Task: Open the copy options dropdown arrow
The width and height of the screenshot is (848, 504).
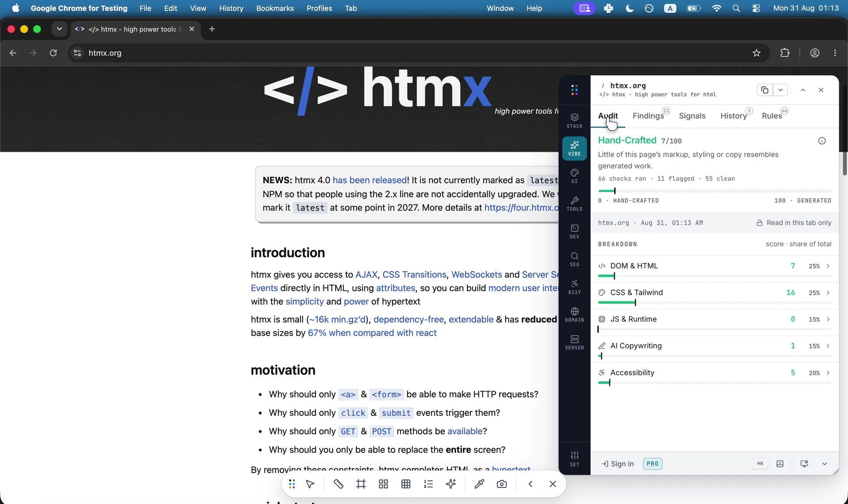Action: tap(780, 90)
